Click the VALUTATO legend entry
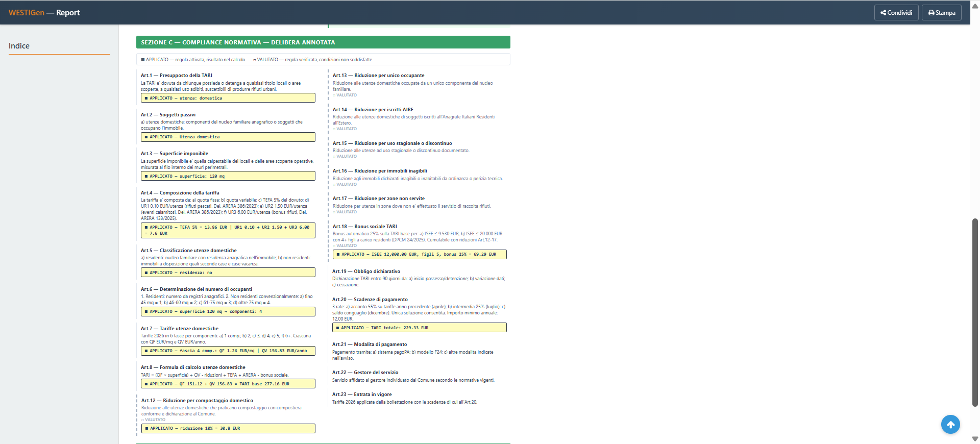The height and width of the screenshot is (444, 980). tap(312, 60)
